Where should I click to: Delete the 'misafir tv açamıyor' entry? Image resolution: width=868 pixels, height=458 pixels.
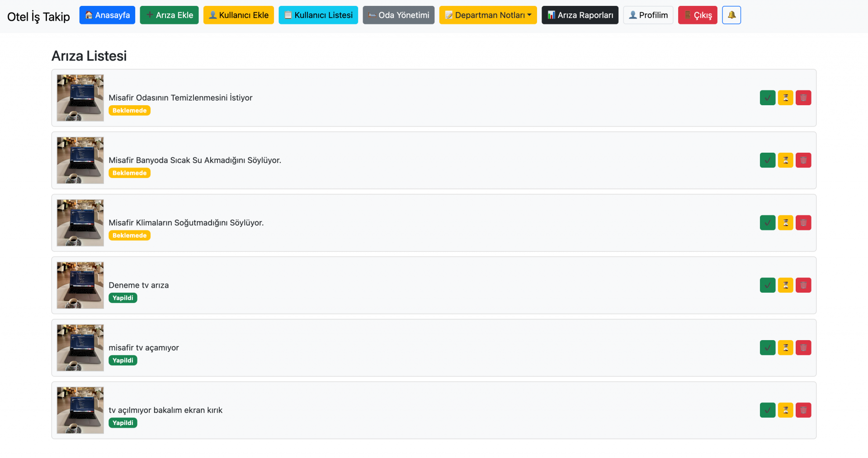[x=803, y=348]
